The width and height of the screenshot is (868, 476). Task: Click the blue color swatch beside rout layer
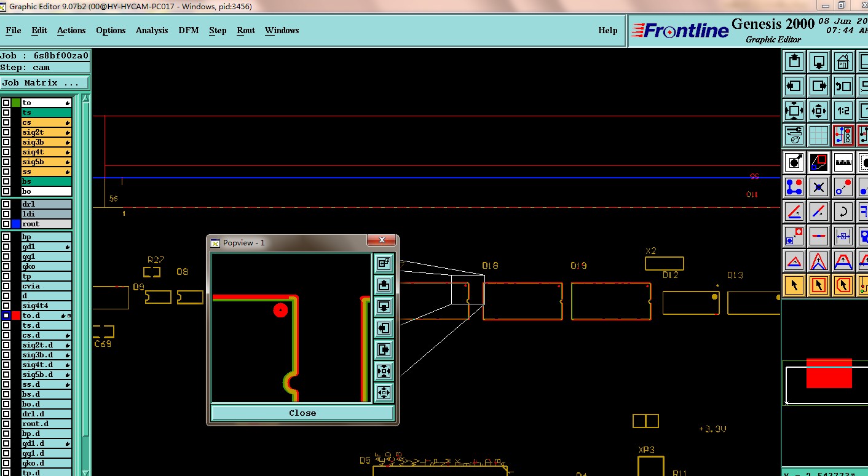(x=16, y=224)
